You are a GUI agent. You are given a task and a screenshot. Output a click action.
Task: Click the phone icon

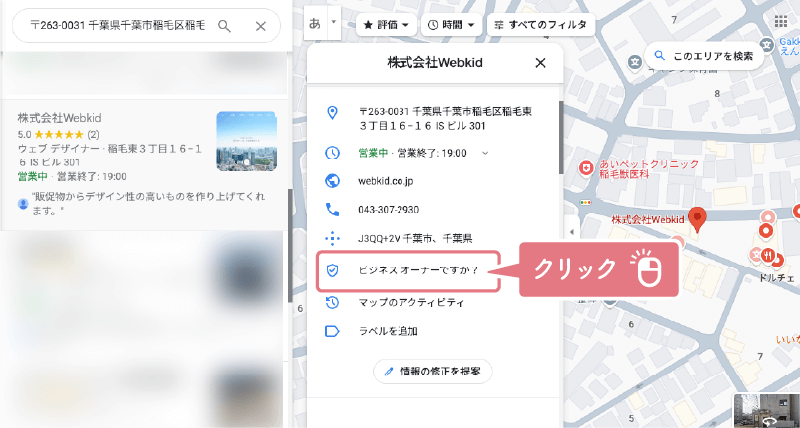pos(332,209)
